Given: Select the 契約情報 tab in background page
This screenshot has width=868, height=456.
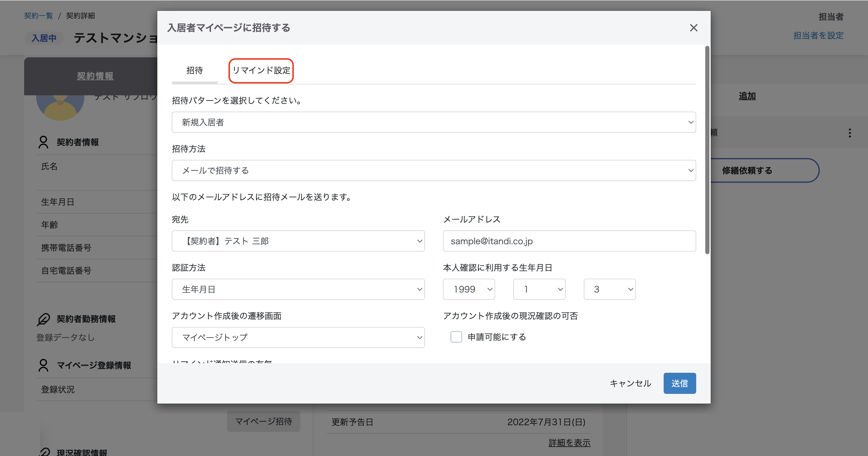Looking at the screenshot, I should [x=95, y=76].
